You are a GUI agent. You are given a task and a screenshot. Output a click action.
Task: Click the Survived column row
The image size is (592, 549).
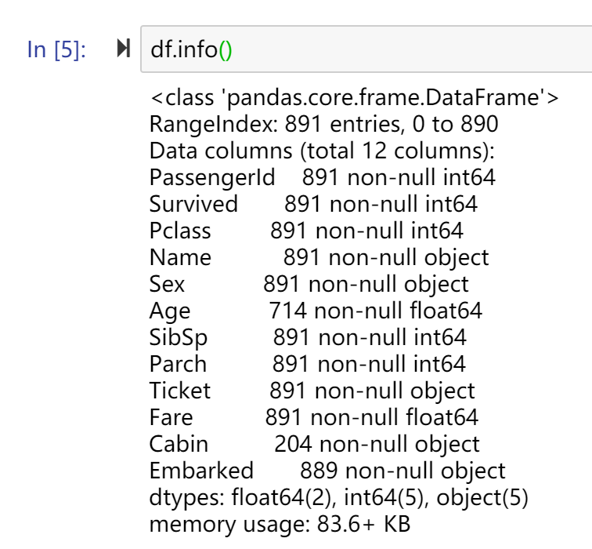coord(313,204)
